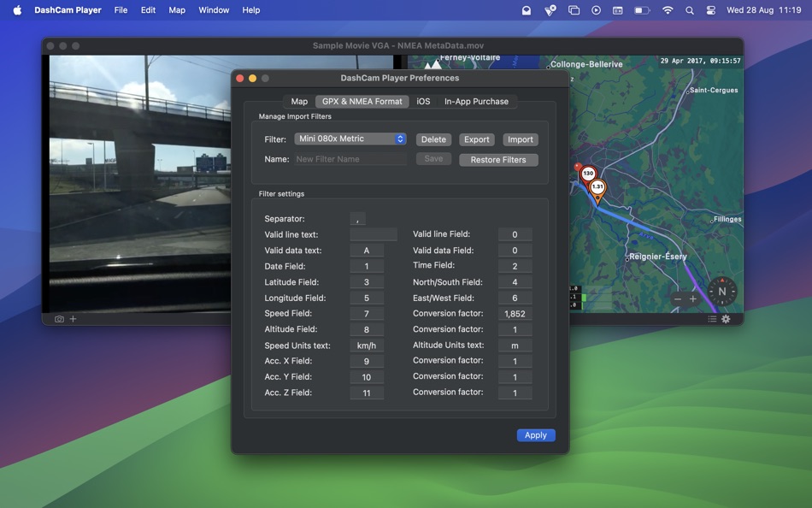Screen dimensions: 812x508
Task: Open the Help menu
Action: coord(251,10)
